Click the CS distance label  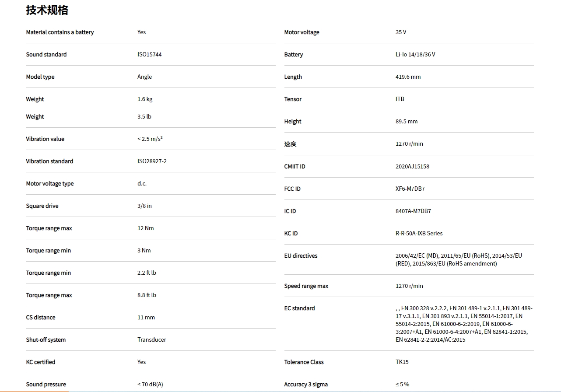(41, 318)
